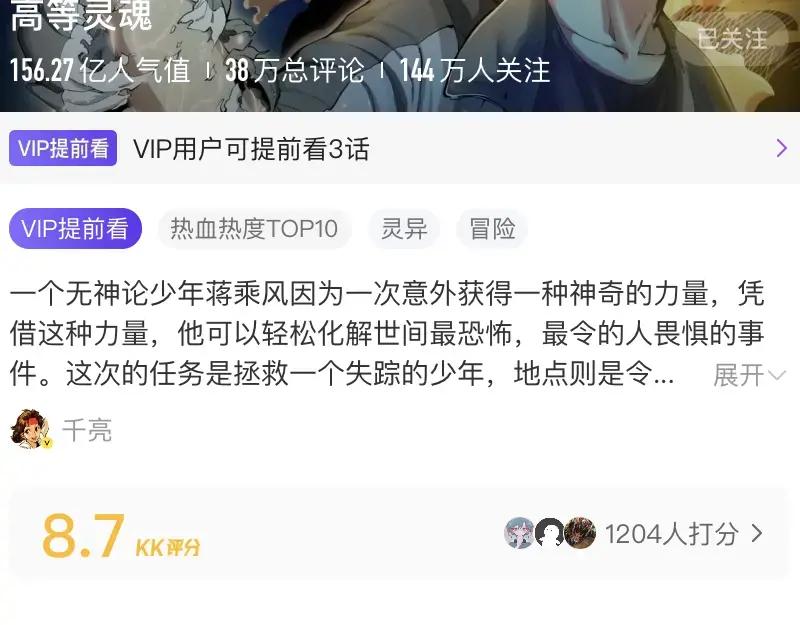800x625 pixels.
Task: Open author 千亮 avatar
Action: tap(31, 429)
